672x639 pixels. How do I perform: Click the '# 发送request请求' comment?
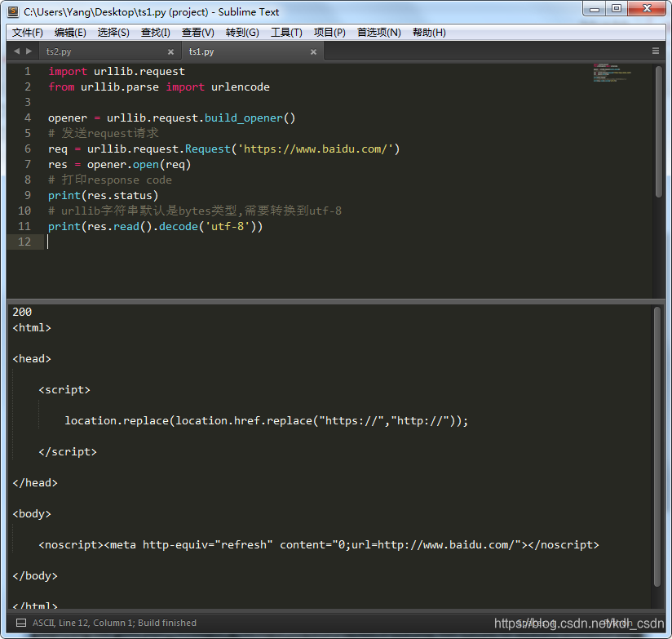pos(104,133)
